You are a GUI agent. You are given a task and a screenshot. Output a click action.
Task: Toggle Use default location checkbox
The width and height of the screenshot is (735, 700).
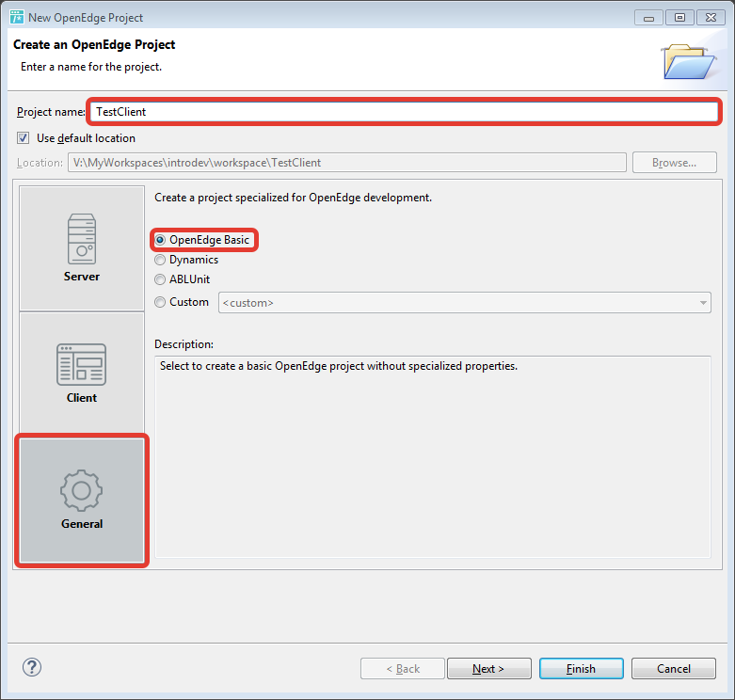[23, 137]
